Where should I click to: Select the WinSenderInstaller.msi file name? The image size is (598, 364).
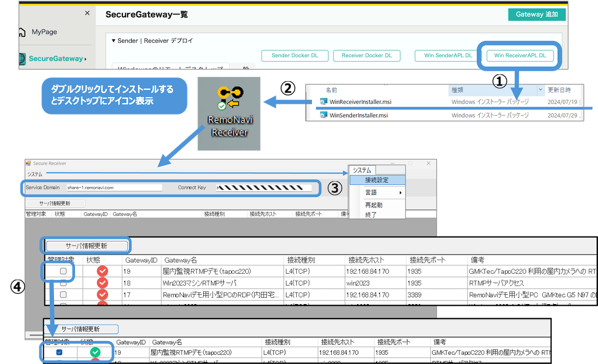point(358,115)
